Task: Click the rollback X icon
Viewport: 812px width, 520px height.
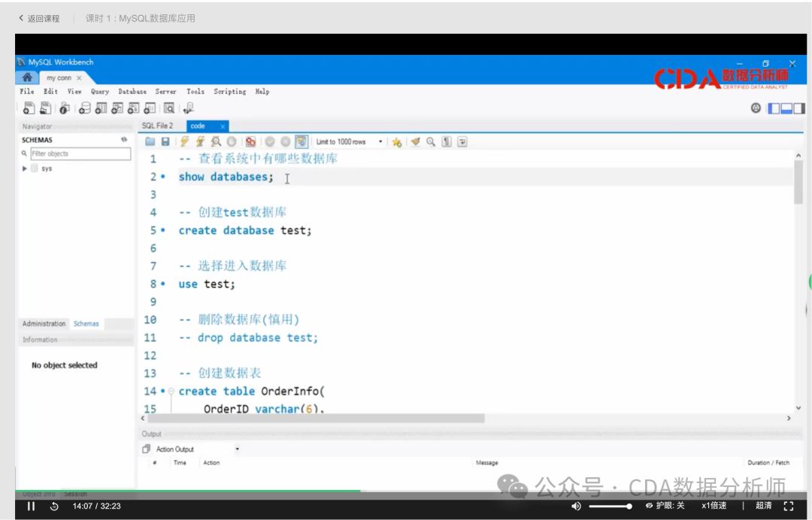Action: (286, 141)
